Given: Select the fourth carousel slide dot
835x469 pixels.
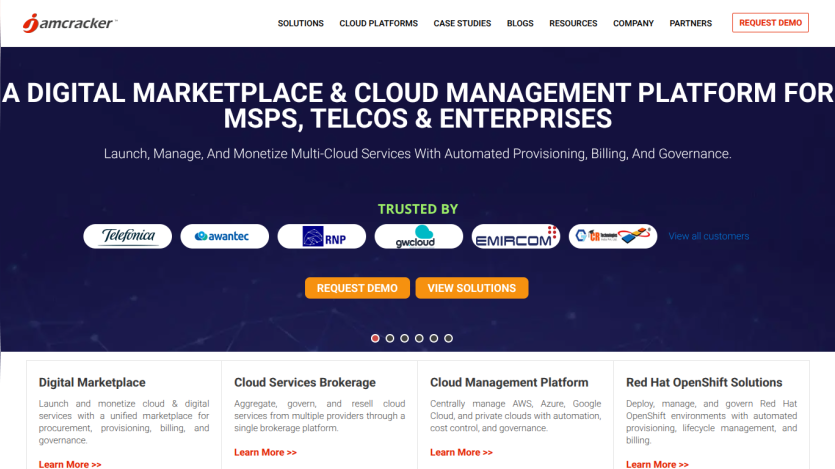Looking at the screenshot, I should (419, 338).
